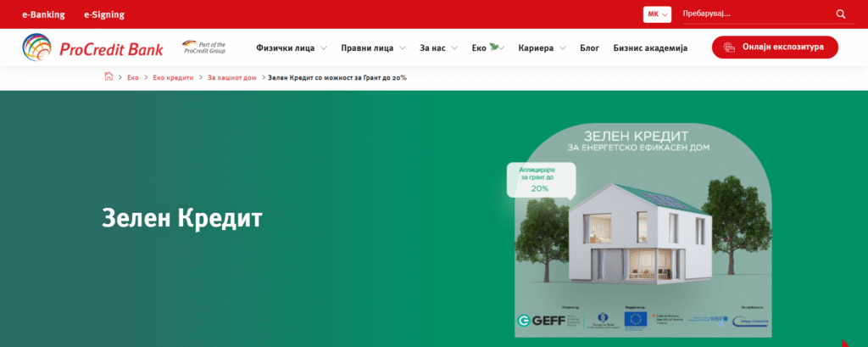Click the European Union flag logo
868x347 pixels.
pyautogui.click(x=636, y=319)
